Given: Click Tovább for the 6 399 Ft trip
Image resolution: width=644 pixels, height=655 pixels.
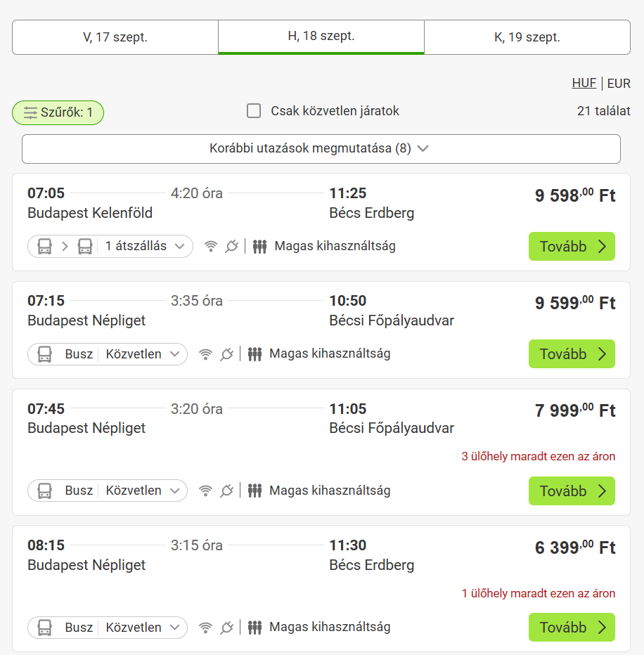Looking at the screenshot, I should [x=571, y=627].
